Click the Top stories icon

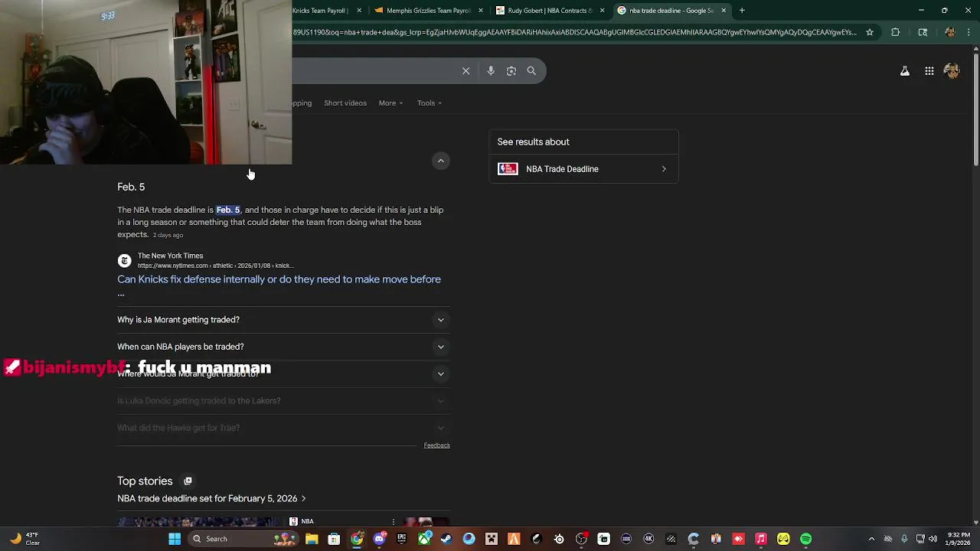(x=188, y=481)
